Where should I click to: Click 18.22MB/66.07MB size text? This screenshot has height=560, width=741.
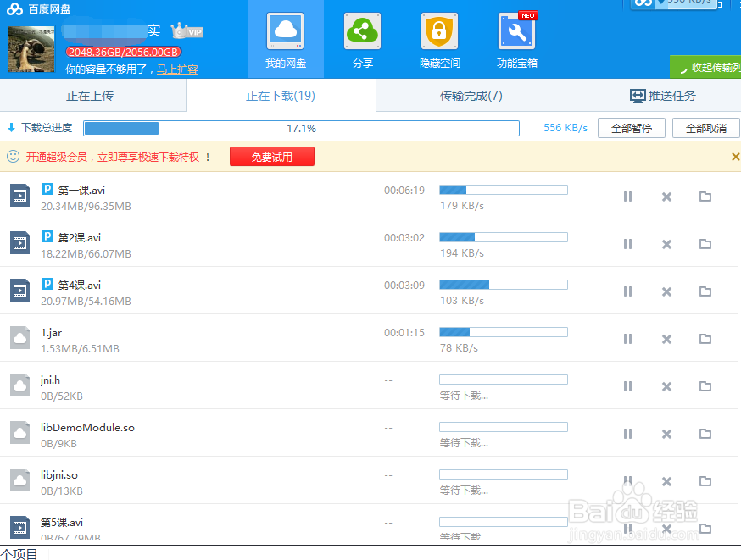[86, 254]
